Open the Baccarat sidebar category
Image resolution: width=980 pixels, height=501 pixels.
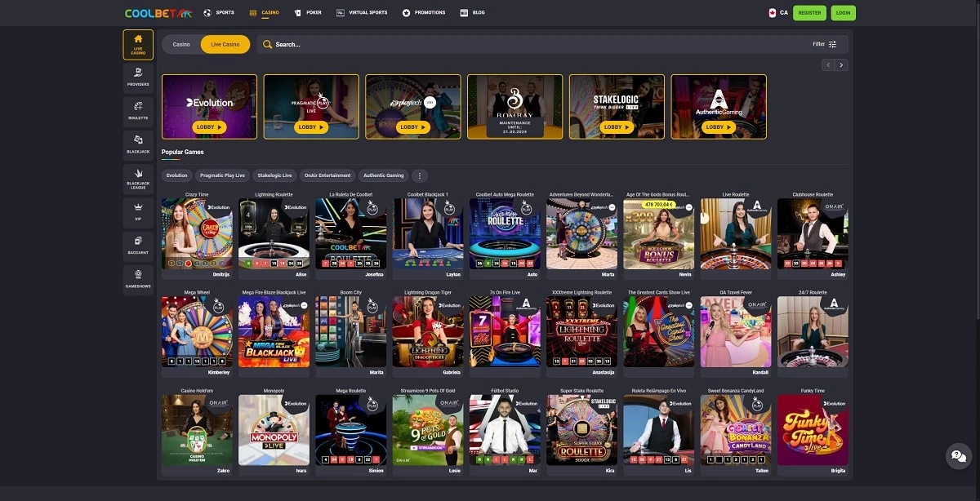click(x=138, y=246)
